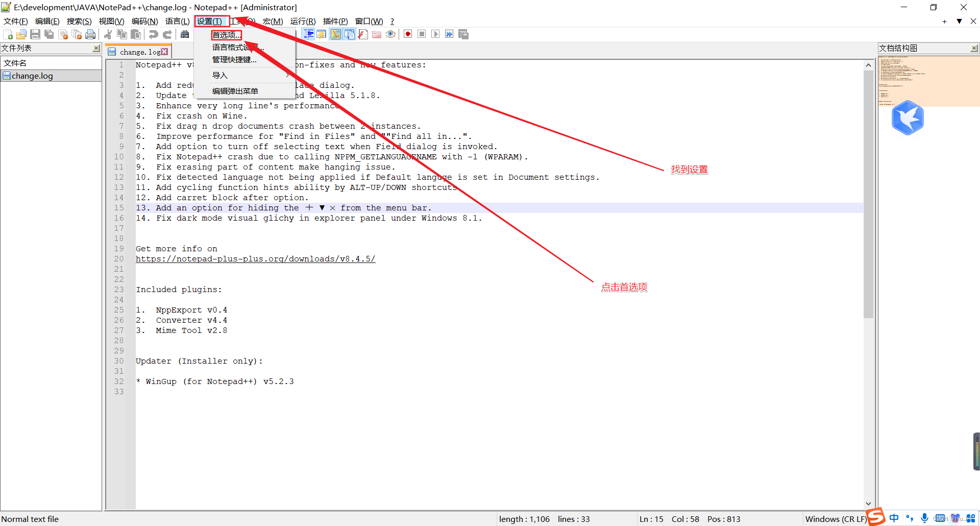980x526 pixels.
Task: Close the 文档结构图 panel
Action: click(x=974, y=48)
